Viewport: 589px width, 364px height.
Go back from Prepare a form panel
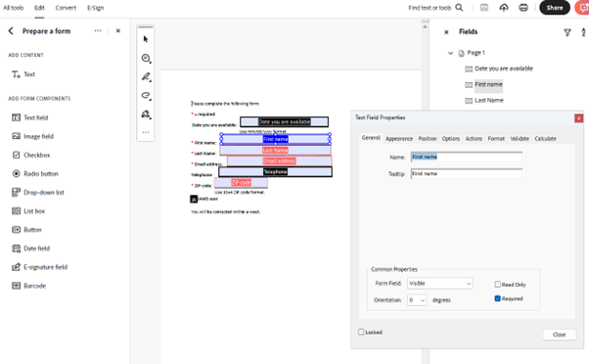coord(11,30)
